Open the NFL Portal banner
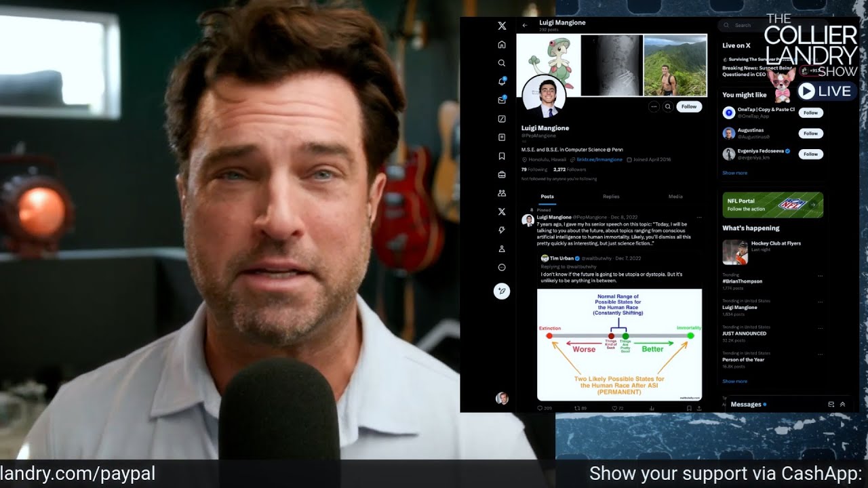Screen dimensions: 868x488 click(773, 205)
